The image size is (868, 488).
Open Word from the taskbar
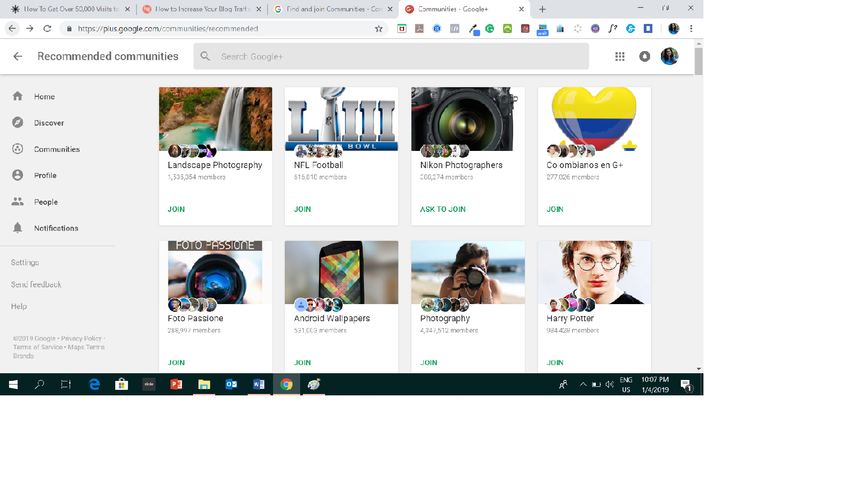(x=259, y=385)
